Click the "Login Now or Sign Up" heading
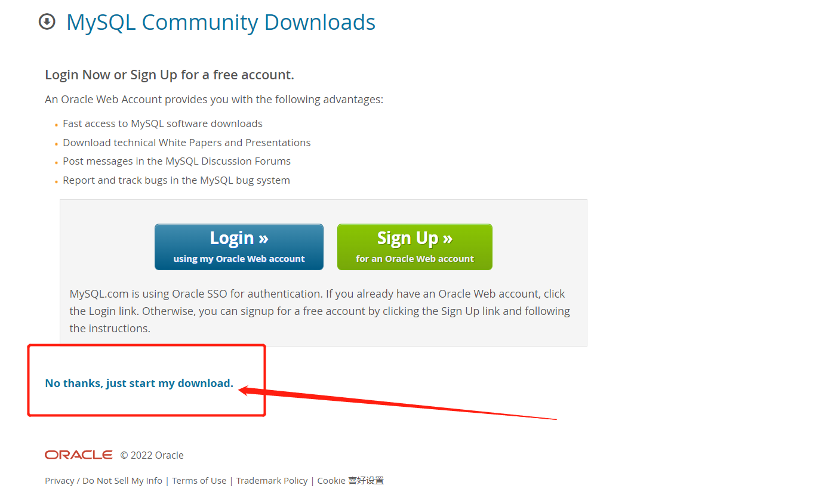This screenshot has height=504, width=828. (x=170, y=75)
